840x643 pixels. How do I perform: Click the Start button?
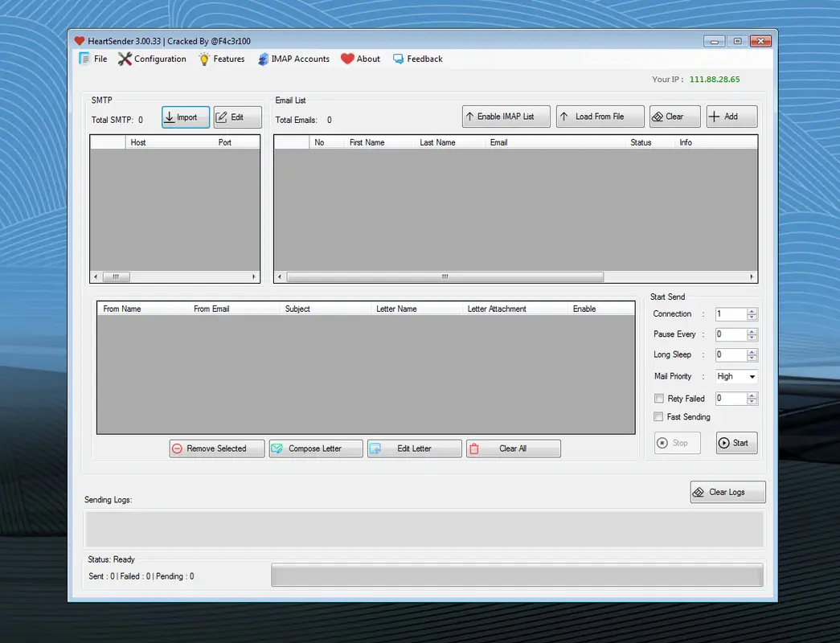click(736, 443)
